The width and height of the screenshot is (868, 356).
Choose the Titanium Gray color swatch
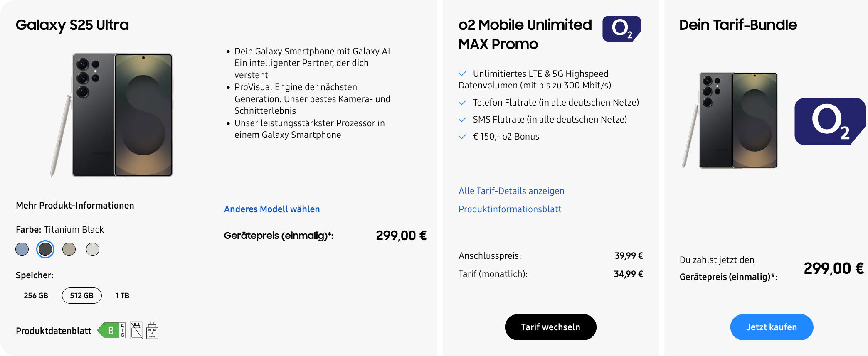point(69,249)
